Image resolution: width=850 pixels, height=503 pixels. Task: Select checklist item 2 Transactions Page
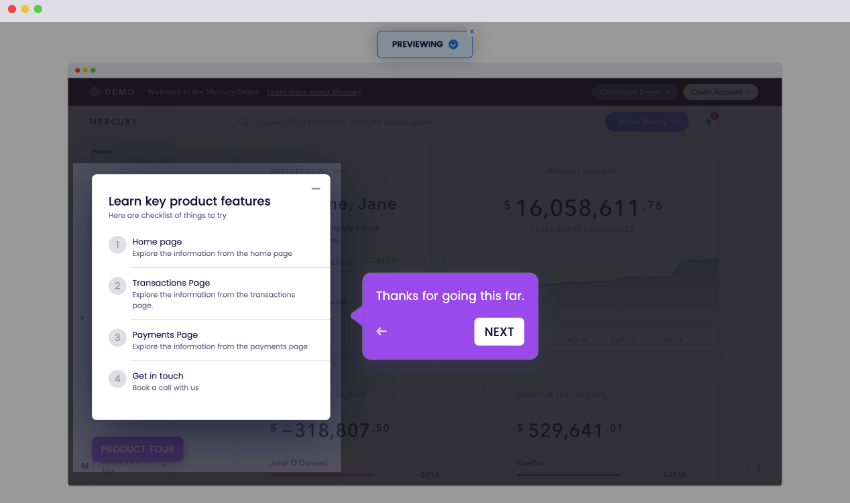point(219,293)
